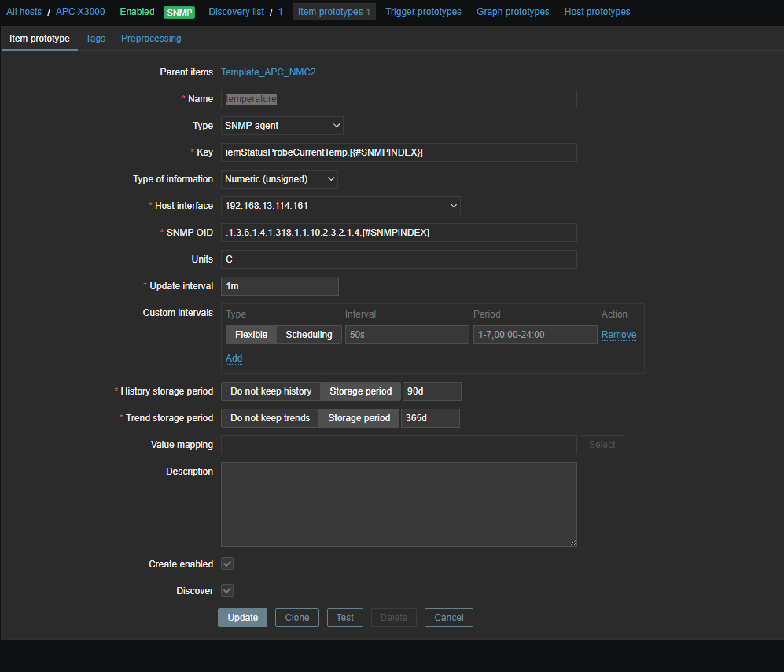Image resolution: width=784 pixels, height=672 pixels.
Task: Add a new custom interval
Action: click(x=234, y=358)
